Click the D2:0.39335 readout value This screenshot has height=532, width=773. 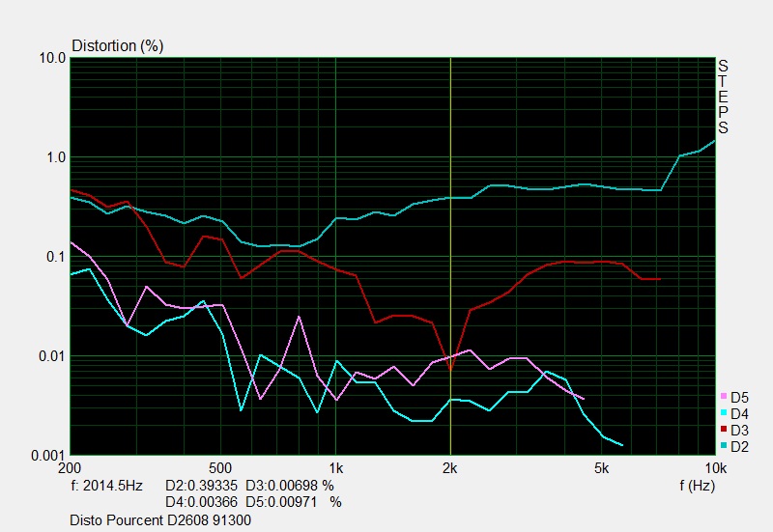coord(204,486)
